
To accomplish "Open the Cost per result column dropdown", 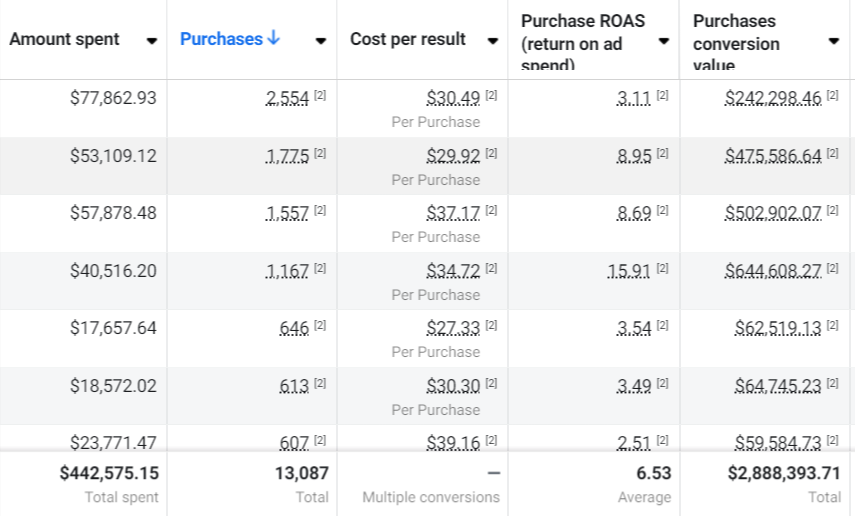I will (x=492, y=41).
